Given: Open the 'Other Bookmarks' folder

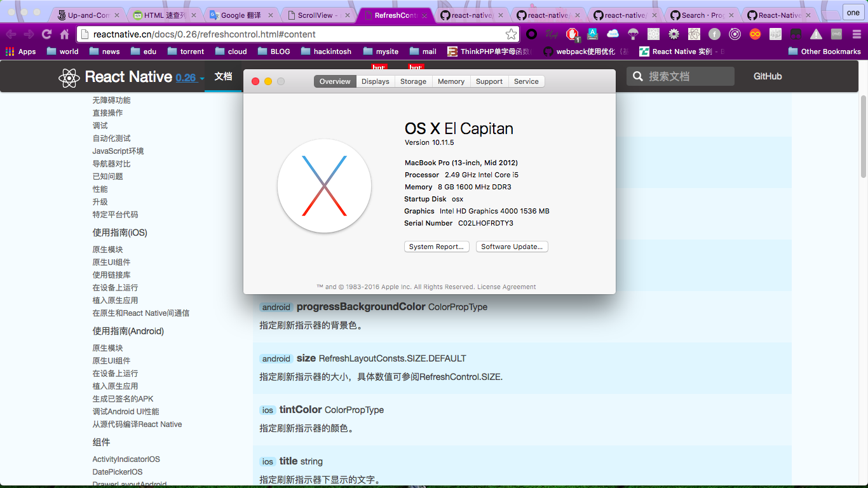Looking at the screenshot, I should click(824, 51).
